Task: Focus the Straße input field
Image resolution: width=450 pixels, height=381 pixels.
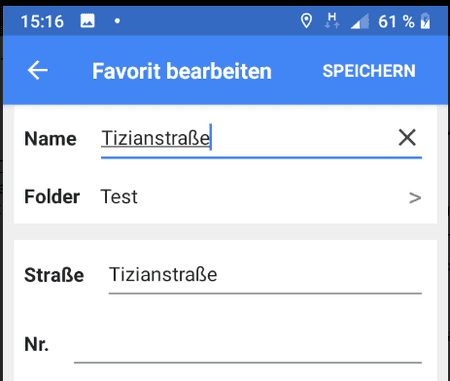Action: pyautogui.click(x=265, y=276)
